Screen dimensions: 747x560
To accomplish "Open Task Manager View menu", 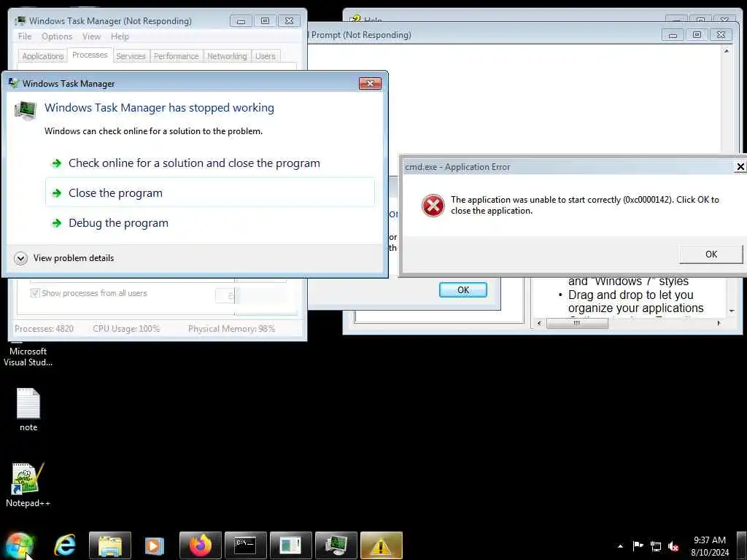I will (x=91, y=36).
